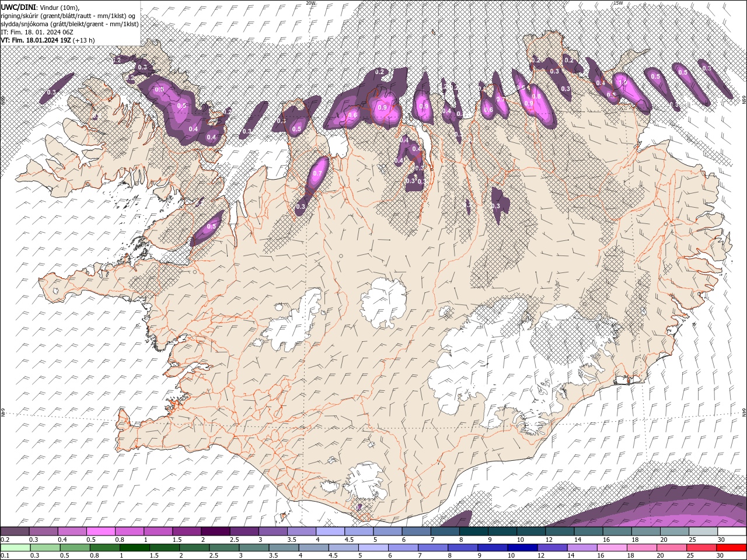This screenshot has height=560, width=747.
Task: Pick bottom-row red swatch right of 30
Action: pyautogui.click(x=731, y=548)
